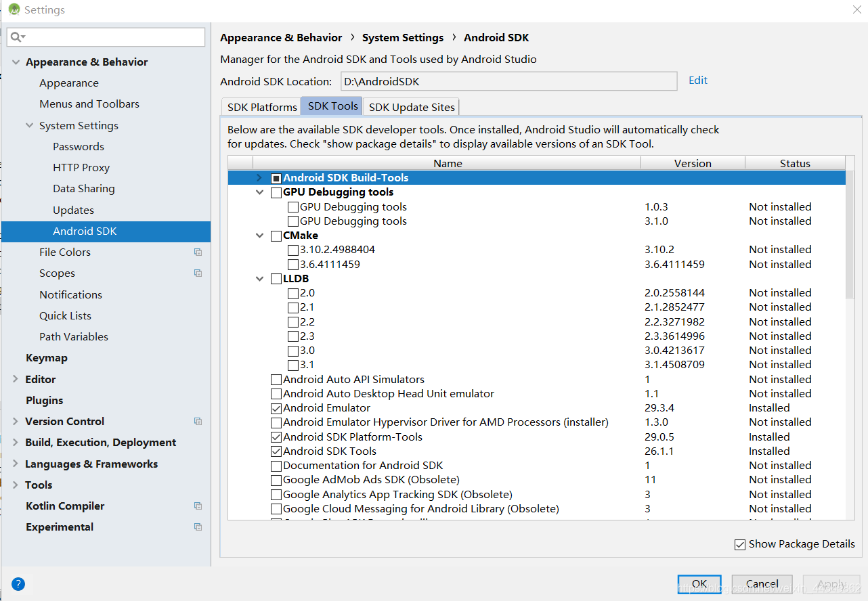Click the project-level icon beside File Colors
868x601 pixels.
198,252
